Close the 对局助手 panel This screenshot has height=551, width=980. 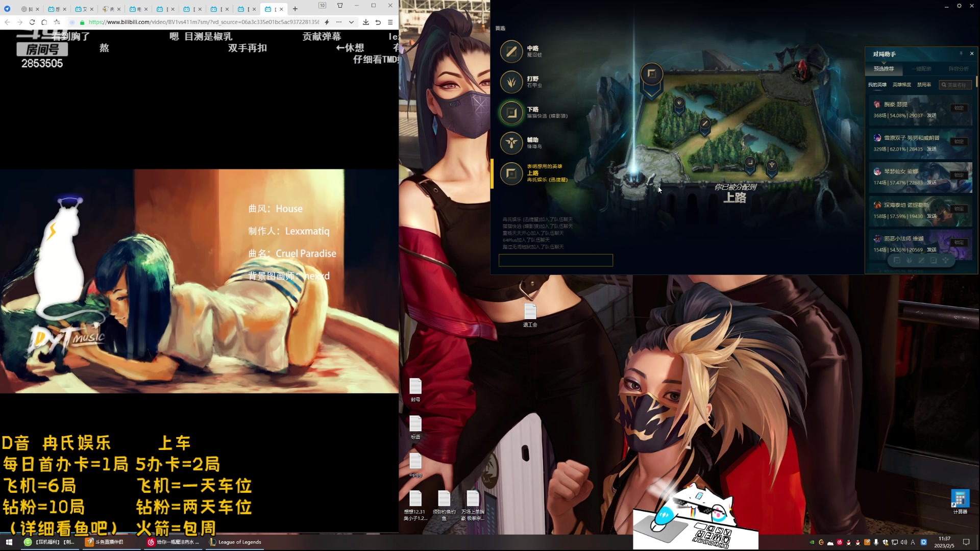coord(972,54)
